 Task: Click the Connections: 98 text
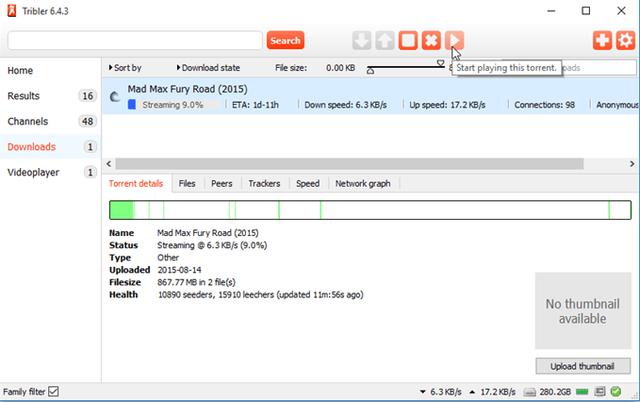544,105
